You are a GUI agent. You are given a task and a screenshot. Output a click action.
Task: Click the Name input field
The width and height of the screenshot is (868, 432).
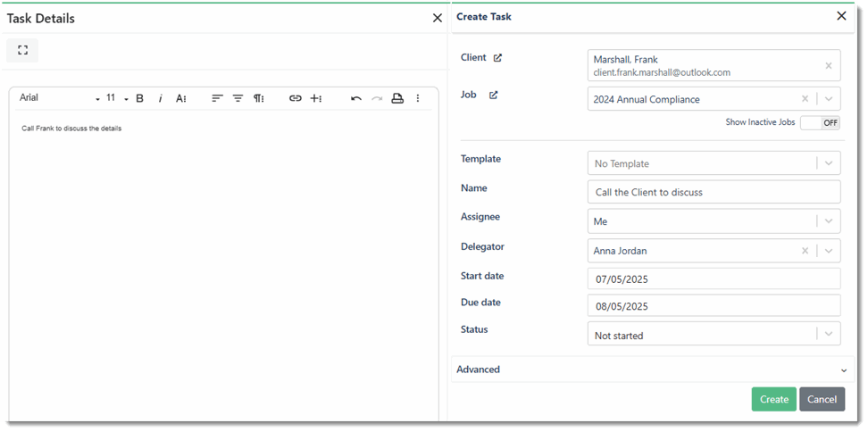pyautogui.click(x=714, y=192)
